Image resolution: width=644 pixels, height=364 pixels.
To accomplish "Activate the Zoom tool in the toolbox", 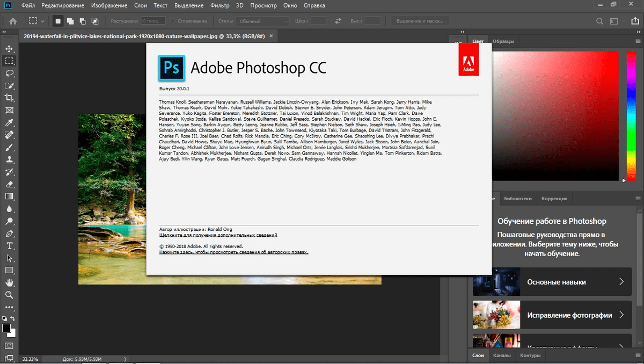I will (9, 295).
